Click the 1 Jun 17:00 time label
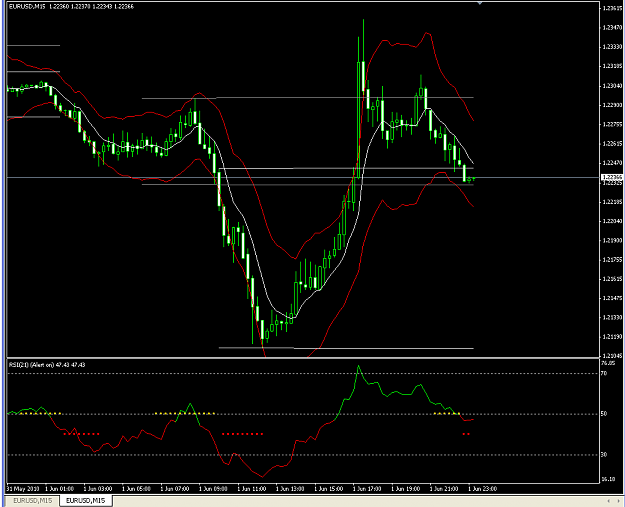Image resolution: width=625 pixels, height=507 pixels. point(368,489)
